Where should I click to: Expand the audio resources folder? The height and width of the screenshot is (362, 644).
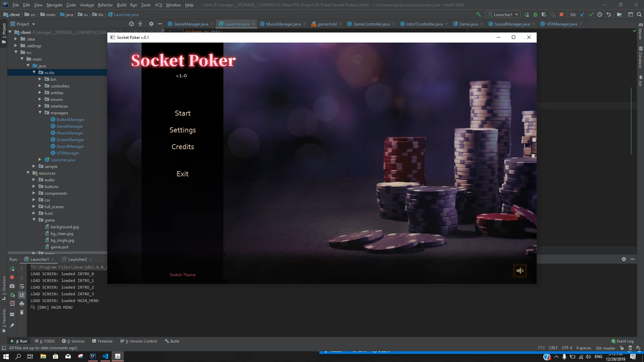[34, 180]
